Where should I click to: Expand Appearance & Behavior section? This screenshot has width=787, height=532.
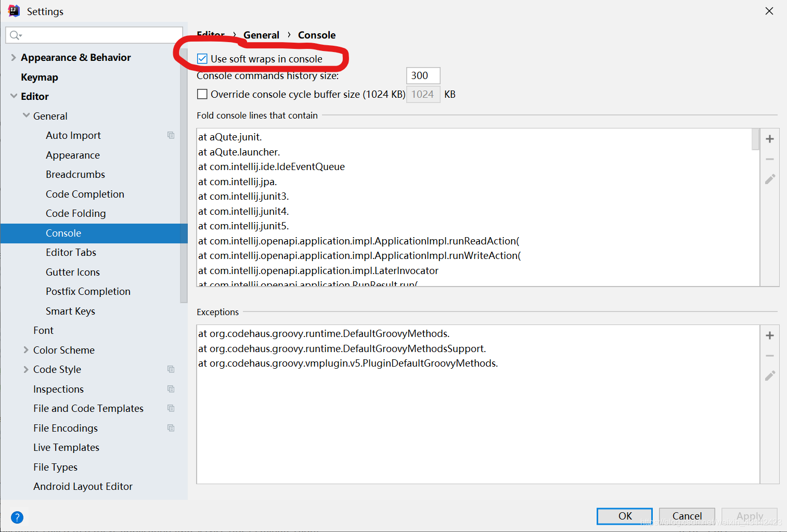(x=14, y=57)
